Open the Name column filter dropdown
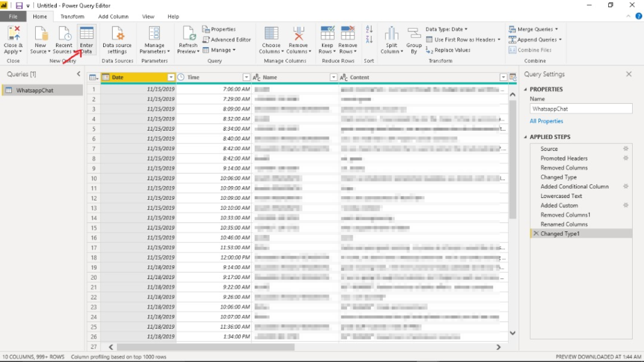This screenshot has height=362, width=644. click(333, 77)
